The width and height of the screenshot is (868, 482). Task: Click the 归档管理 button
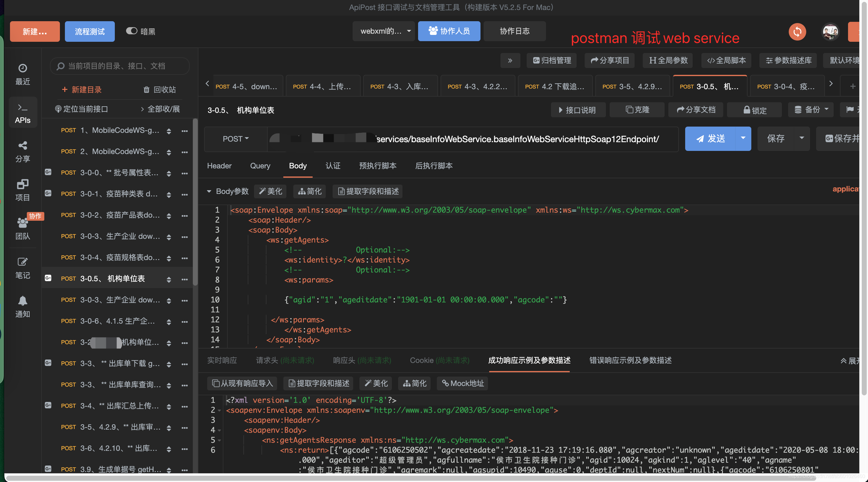(x=552, y=60)
